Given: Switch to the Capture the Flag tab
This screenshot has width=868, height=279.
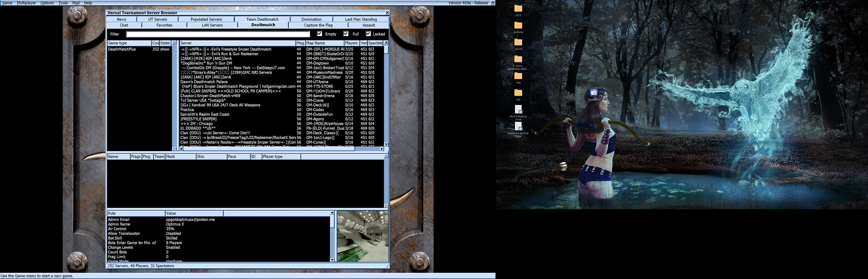Looking at the screenshot, I should tap(318, 25).
